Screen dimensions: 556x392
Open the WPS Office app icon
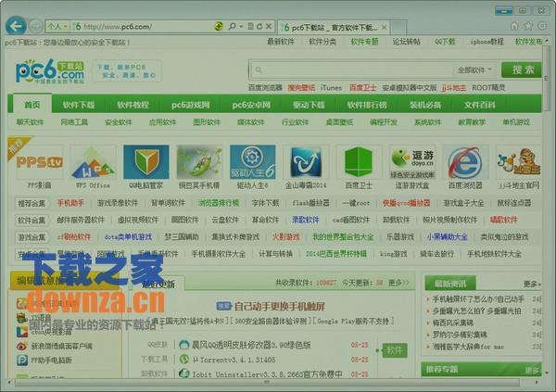tap(93, 163)
